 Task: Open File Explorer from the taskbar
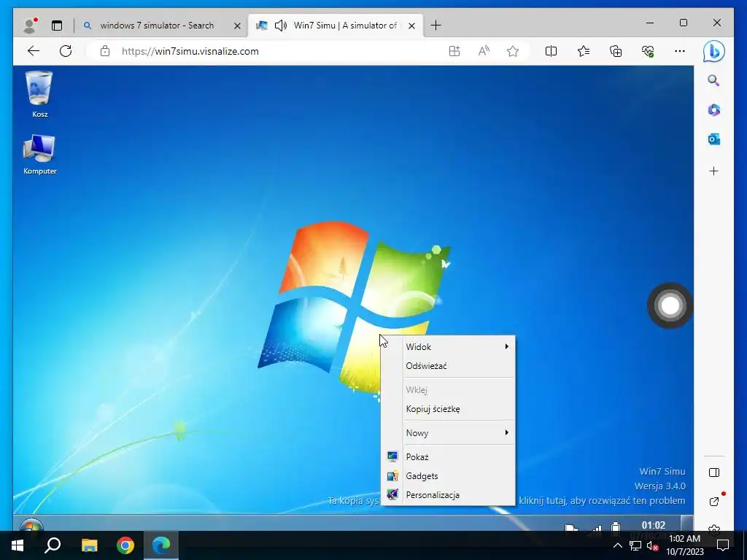(89, 545)
